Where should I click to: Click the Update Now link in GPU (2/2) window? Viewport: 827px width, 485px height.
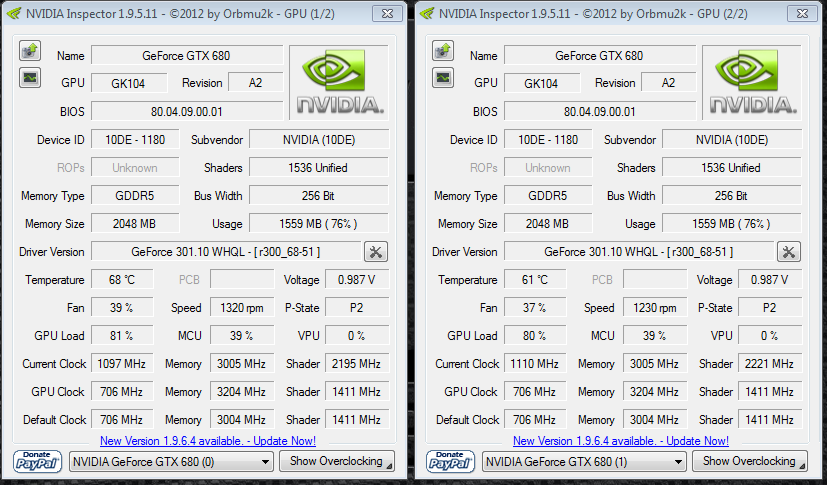(621, 441)
